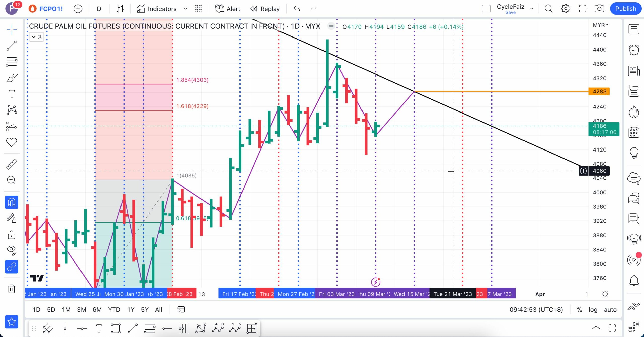Viewport: 644px width, 337px height.
Task: Select the 3M time range tab
Action: (82, 309)
